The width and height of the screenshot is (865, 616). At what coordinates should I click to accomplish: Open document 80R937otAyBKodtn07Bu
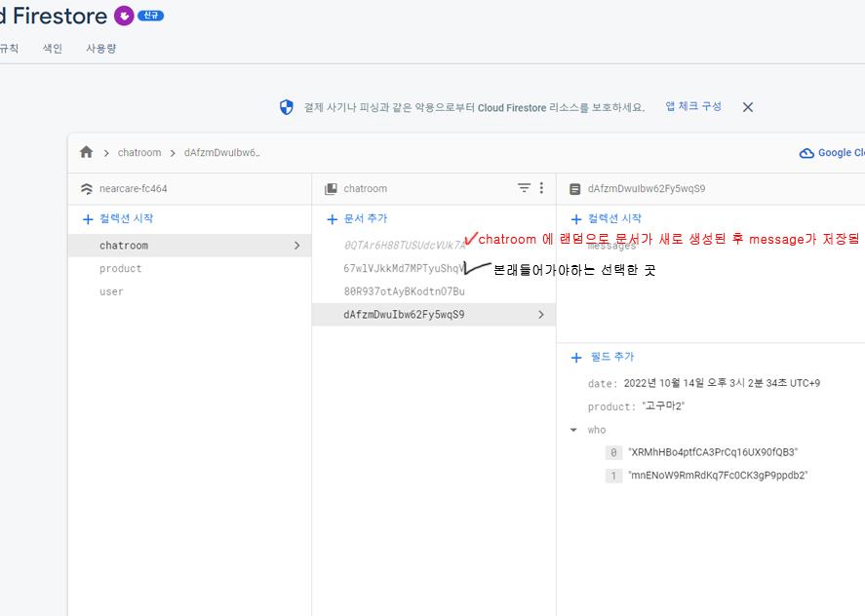click(x=405, y=291)
